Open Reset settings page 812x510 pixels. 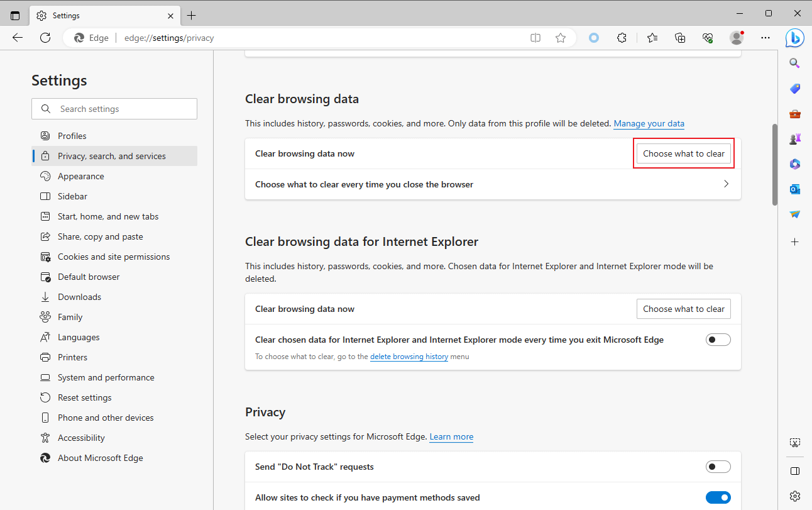114,397
